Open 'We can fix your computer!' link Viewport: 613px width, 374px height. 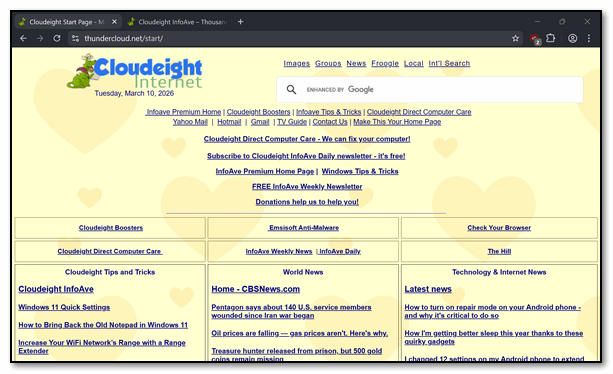pyautogui.click(x=307, y=139)
